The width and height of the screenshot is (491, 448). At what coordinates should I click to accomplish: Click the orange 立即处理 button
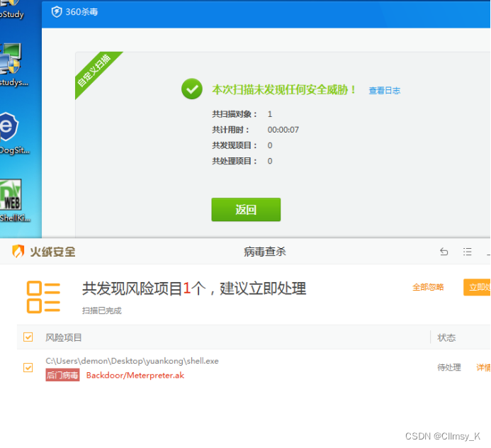point(477,287)
